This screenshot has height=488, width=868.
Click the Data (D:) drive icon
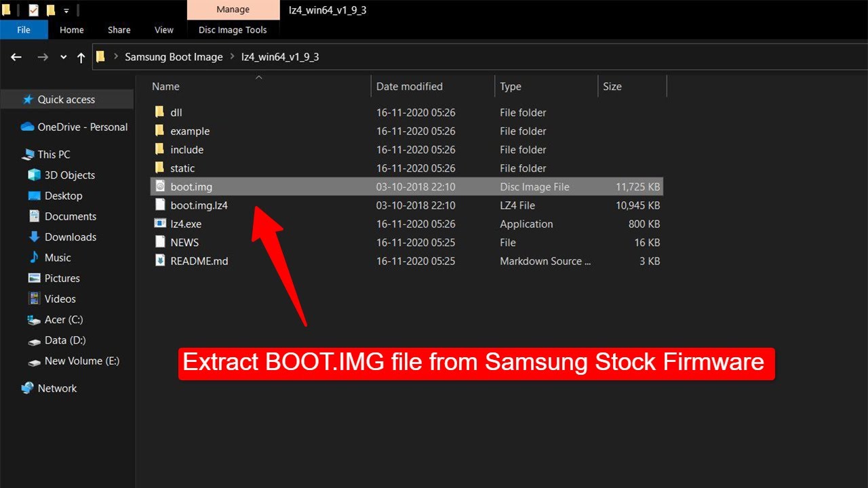(34, 341)
